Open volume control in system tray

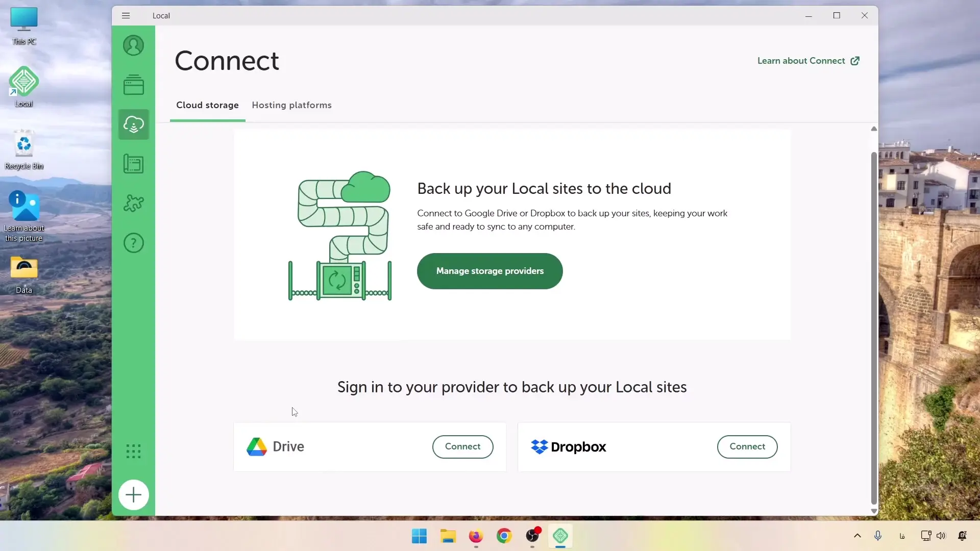pos(941,536)
